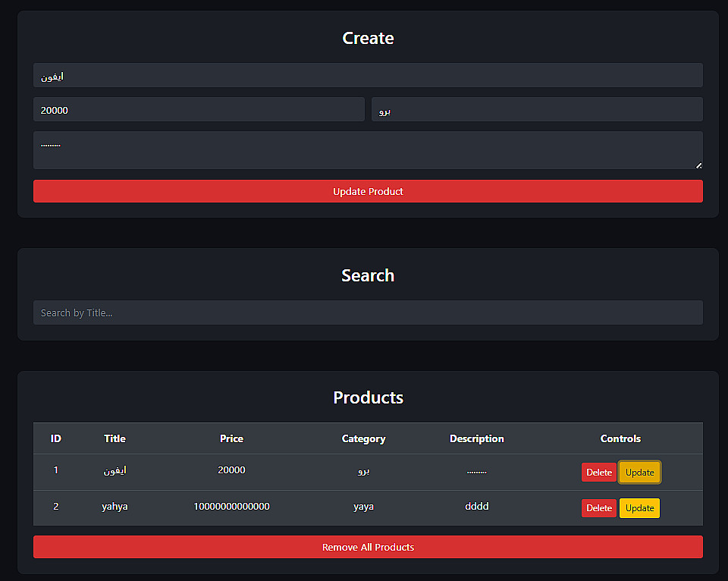Screen dimensions: 728x581
Task: Select the yaya category cell
Action: pos(364,507)
